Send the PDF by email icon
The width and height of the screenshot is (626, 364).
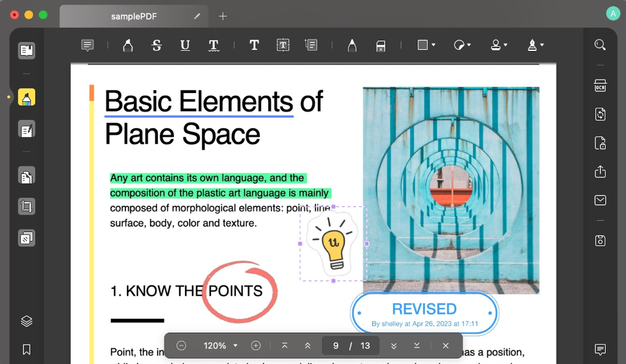[600, 200]
